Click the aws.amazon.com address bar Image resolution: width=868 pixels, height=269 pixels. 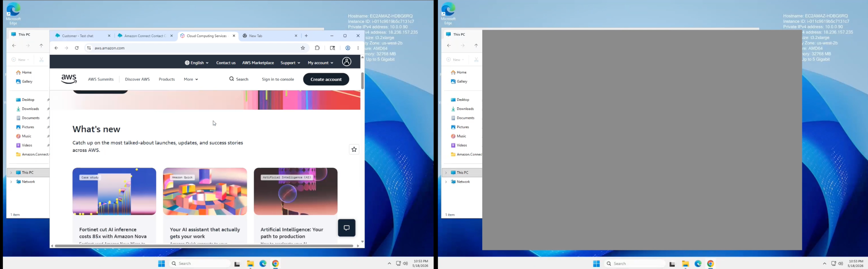click(x=197, y=48)
